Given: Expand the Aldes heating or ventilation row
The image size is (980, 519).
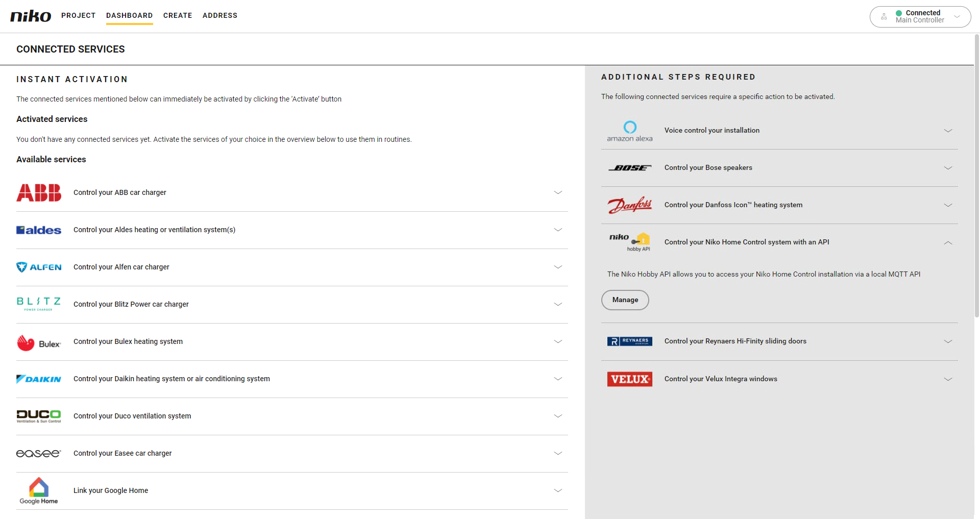Looking at the screenshot, I should point(558,230).
